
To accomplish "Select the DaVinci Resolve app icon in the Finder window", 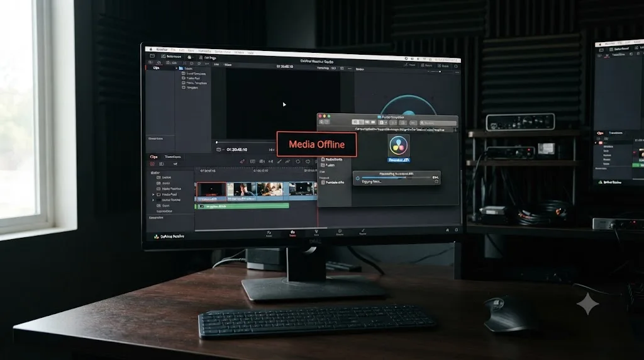I will (x=398, y=145).
